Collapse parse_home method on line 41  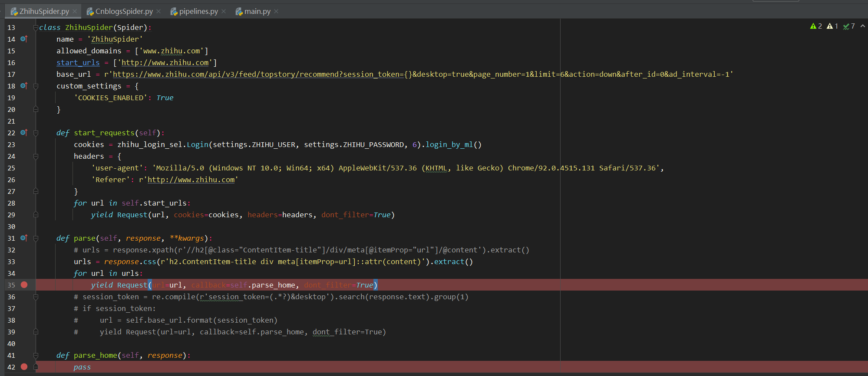36,355
